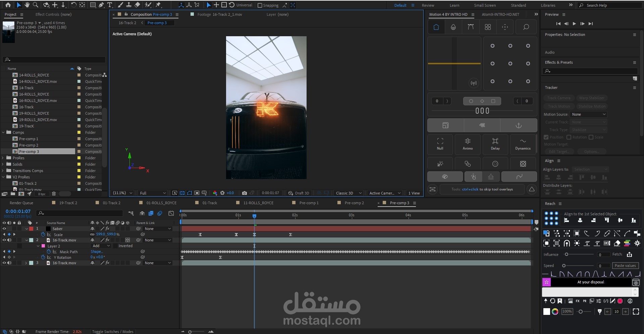644x334 pixels.
Task: Toggle the Inverted mask checkbox
Action: click(x=115, y=246)
